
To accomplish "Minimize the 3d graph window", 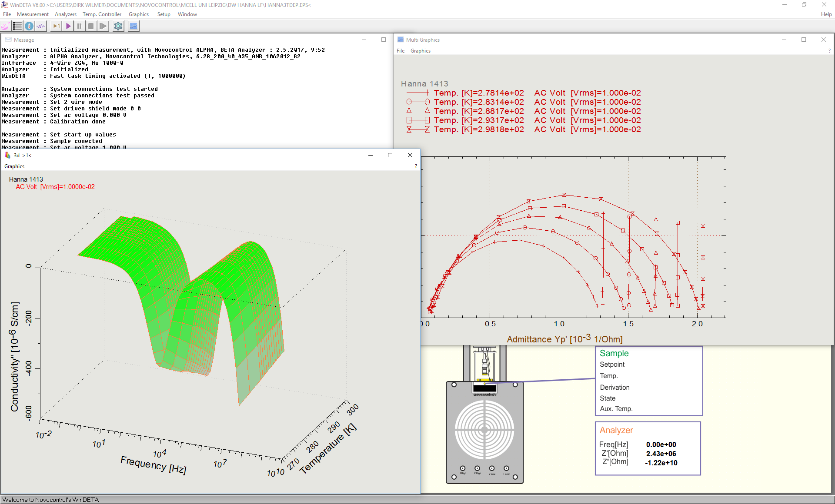I will 371,155.
